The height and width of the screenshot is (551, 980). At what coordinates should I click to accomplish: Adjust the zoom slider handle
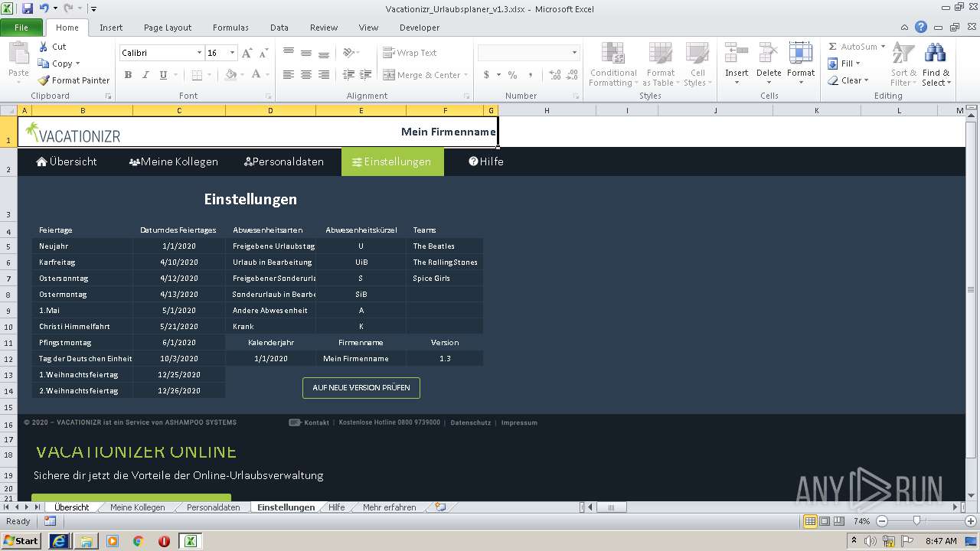point(916,521)
